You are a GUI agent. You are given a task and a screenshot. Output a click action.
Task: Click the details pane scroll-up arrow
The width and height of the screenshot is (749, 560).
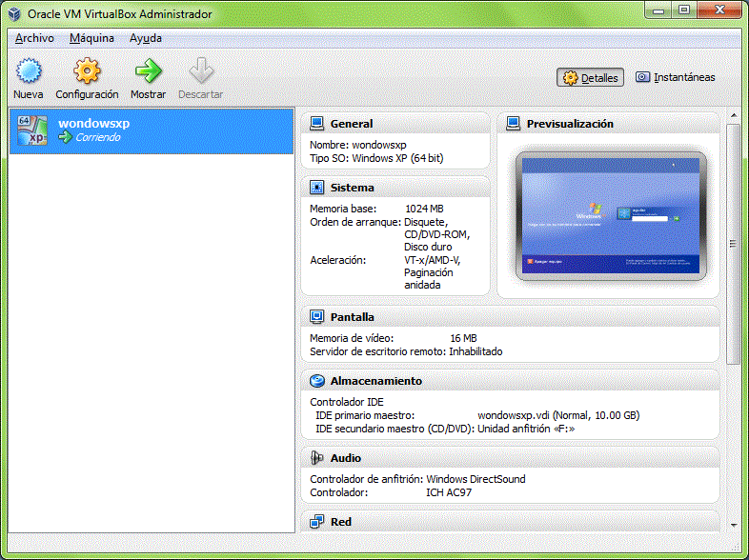point(733,115)
